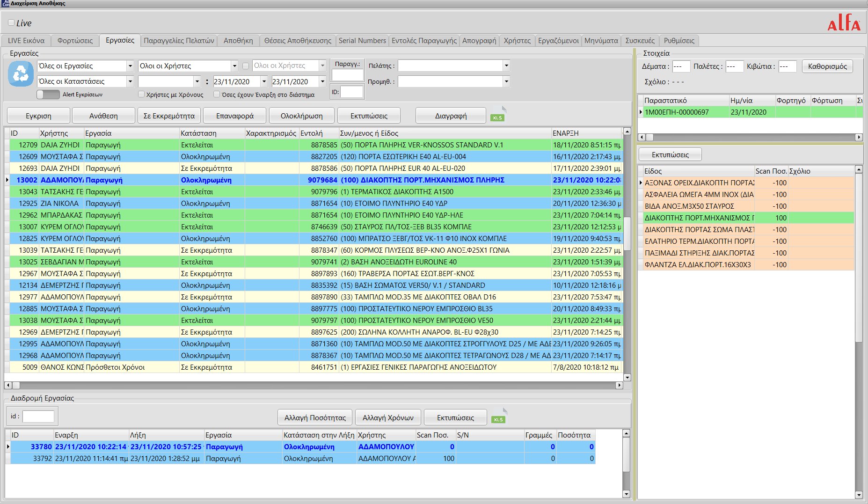Click jobs table horizontal scrollbar
The image size is (868, 504).
point(314,385)
